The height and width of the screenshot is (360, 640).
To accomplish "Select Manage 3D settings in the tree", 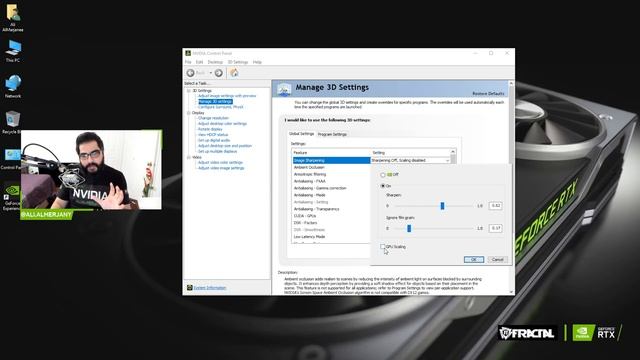I will (x=216, y=101).
